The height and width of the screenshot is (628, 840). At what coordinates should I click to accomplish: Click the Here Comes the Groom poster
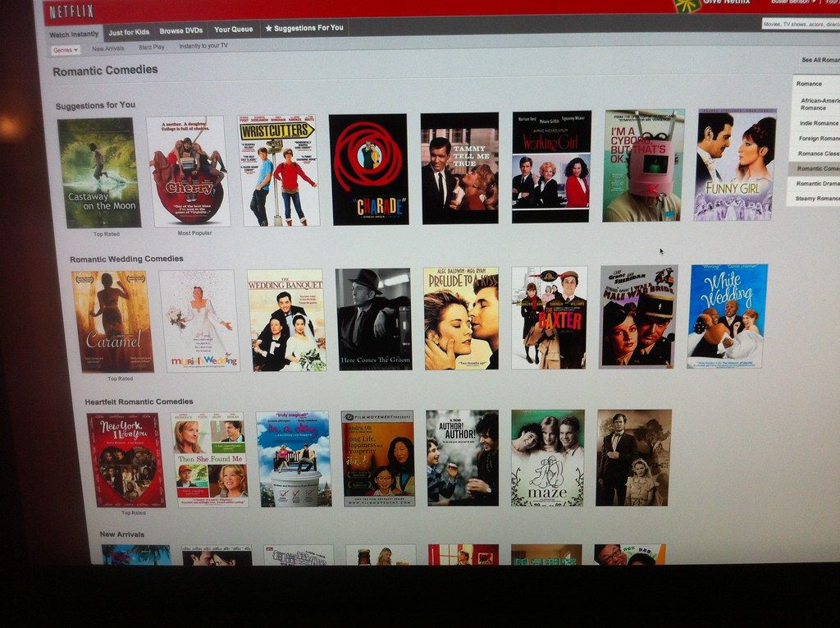coord(374,319)
